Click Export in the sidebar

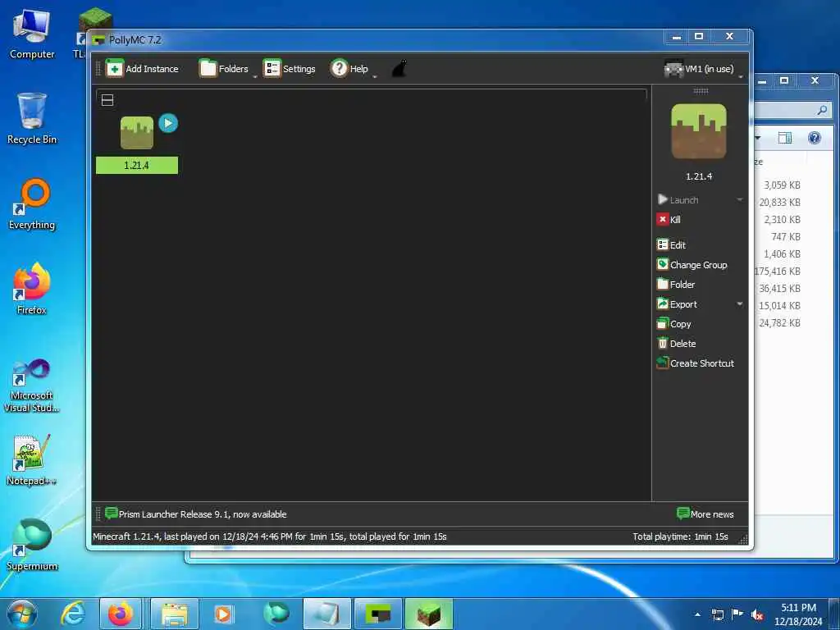677,304
